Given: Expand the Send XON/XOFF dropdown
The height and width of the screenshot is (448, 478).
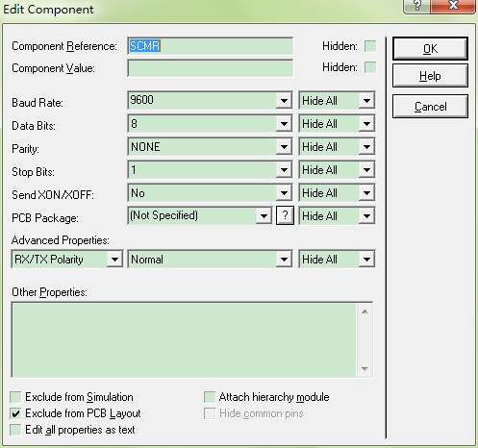Looking at the screenshot, I should coord(284,193).
